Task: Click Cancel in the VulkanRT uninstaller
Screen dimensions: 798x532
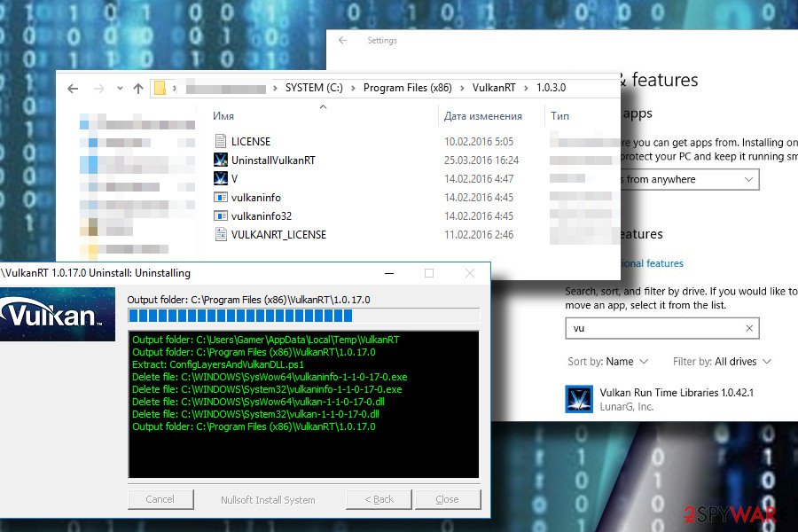Action: click(x=160, y=499)
